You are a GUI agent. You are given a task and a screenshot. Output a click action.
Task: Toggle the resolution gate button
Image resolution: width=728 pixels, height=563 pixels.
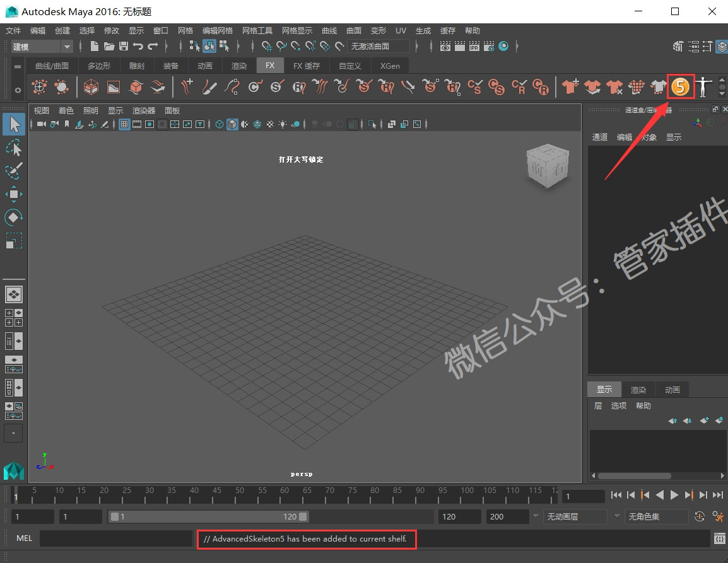point(150,124)
